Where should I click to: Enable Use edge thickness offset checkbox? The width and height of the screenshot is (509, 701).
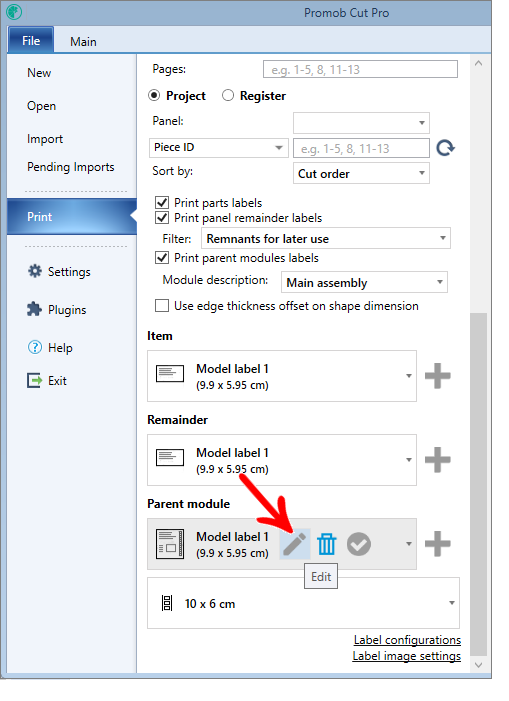(x=162, y=306)
